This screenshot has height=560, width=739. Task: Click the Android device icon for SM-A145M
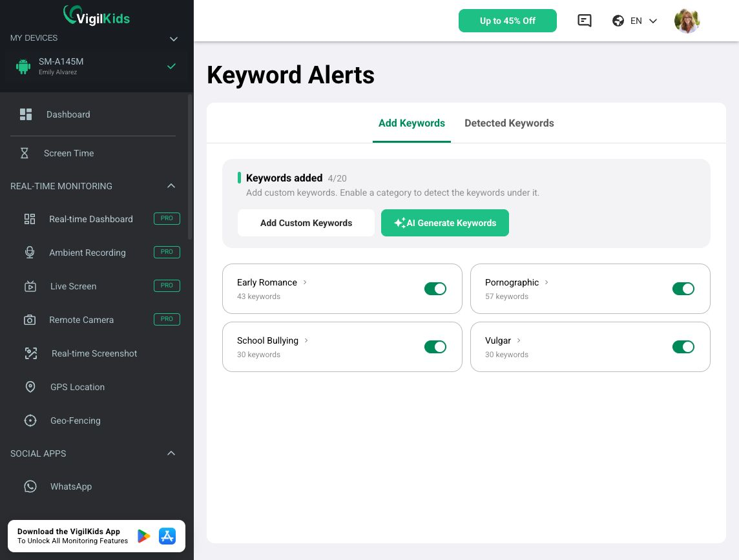[23, 66]
